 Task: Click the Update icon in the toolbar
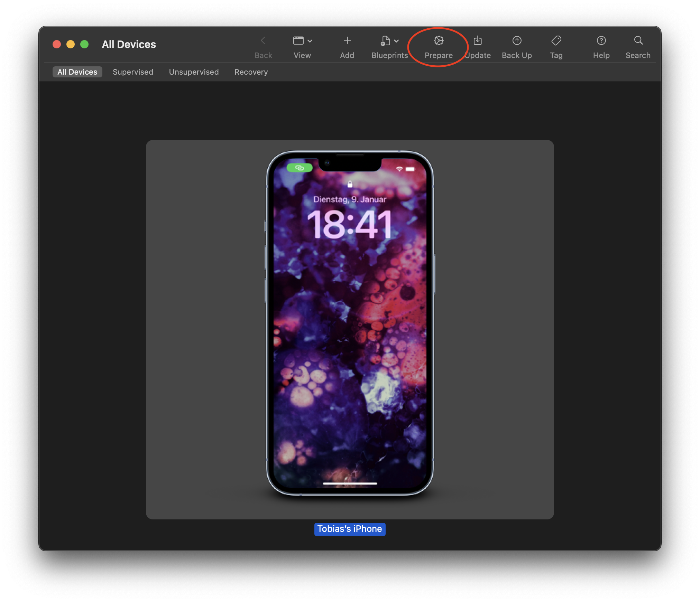click(x=478, y=40)
